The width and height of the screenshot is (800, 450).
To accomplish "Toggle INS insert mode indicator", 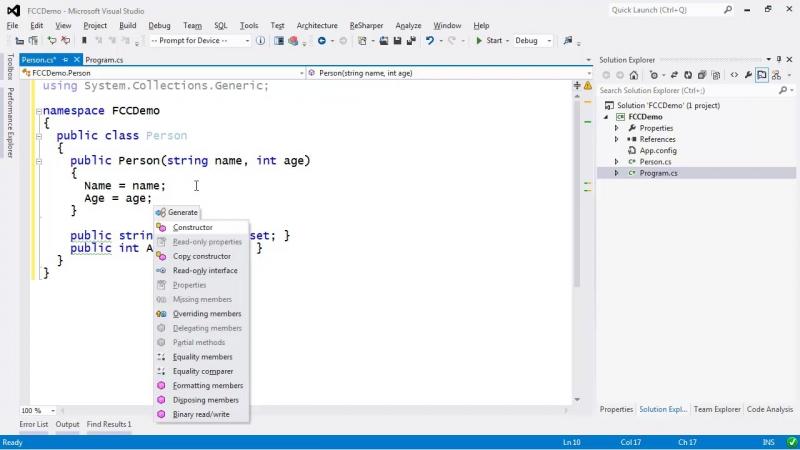I will coord(768,442).
